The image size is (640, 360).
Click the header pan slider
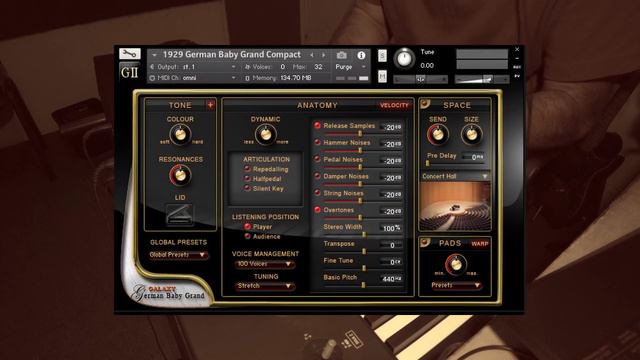[x=420, y=79]
